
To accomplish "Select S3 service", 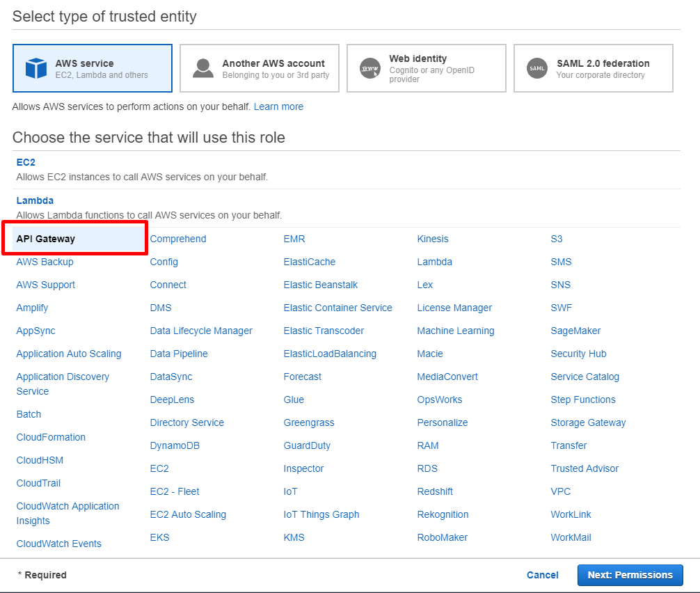I will 556,239.
